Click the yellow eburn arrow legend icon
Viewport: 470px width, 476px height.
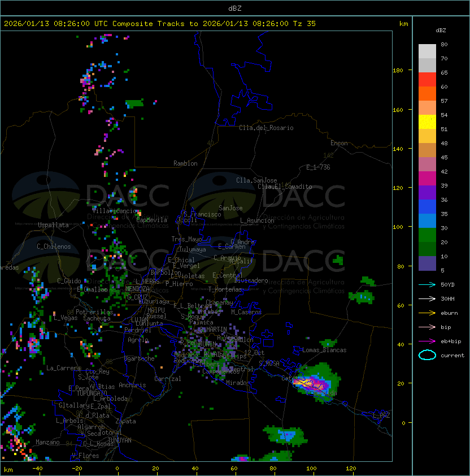pos(427,313)
